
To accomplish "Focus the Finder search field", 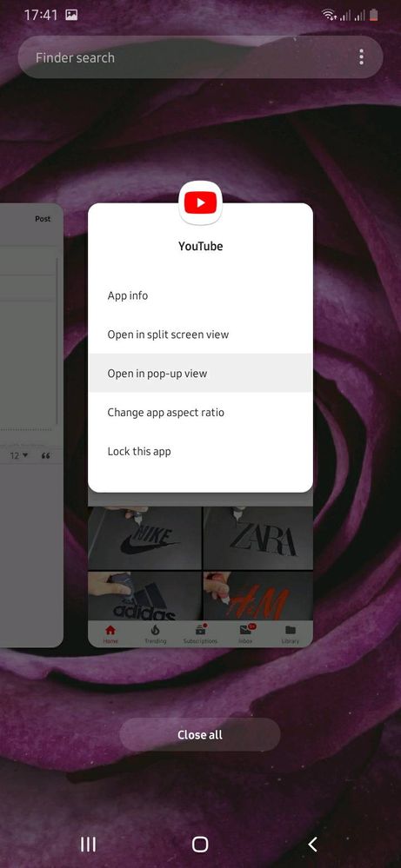I will pos(200,57).
